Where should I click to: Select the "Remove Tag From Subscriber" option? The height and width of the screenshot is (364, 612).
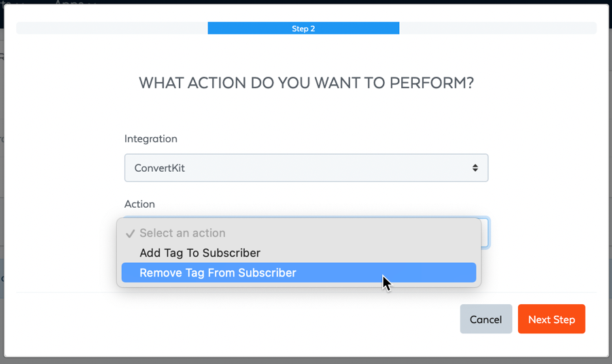pos(218,273)
